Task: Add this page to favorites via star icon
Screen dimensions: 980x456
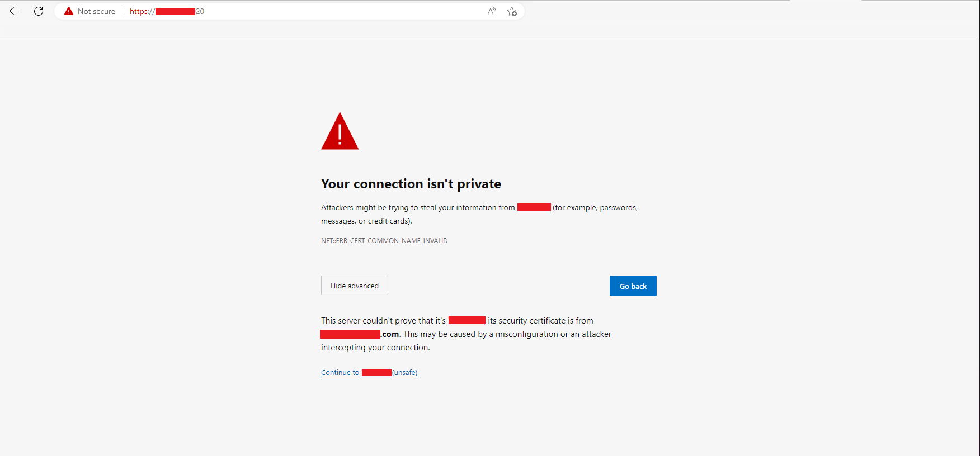Action: pyautogui.click(x=512, y=11)
